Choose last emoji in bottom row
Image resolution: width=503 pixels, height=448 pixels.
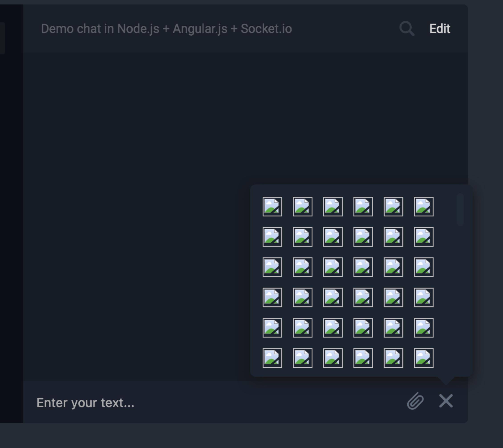pos(424,358)
